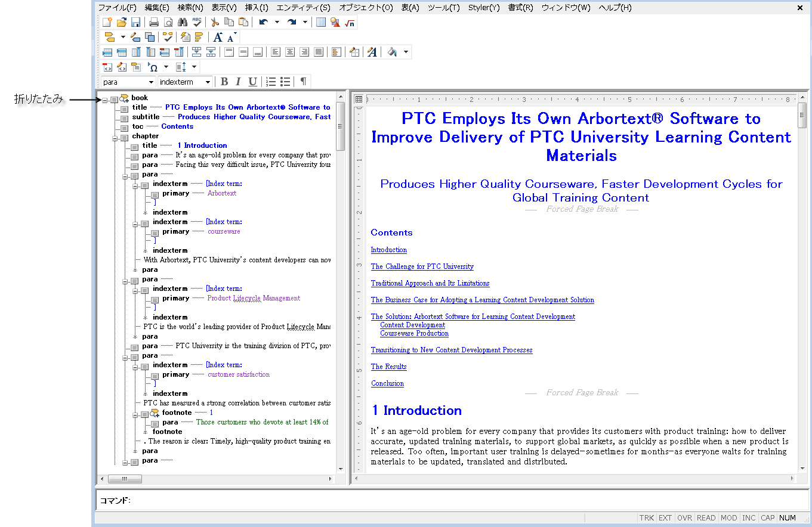Click the modify tag pencil icon

(x=135, y=37)
